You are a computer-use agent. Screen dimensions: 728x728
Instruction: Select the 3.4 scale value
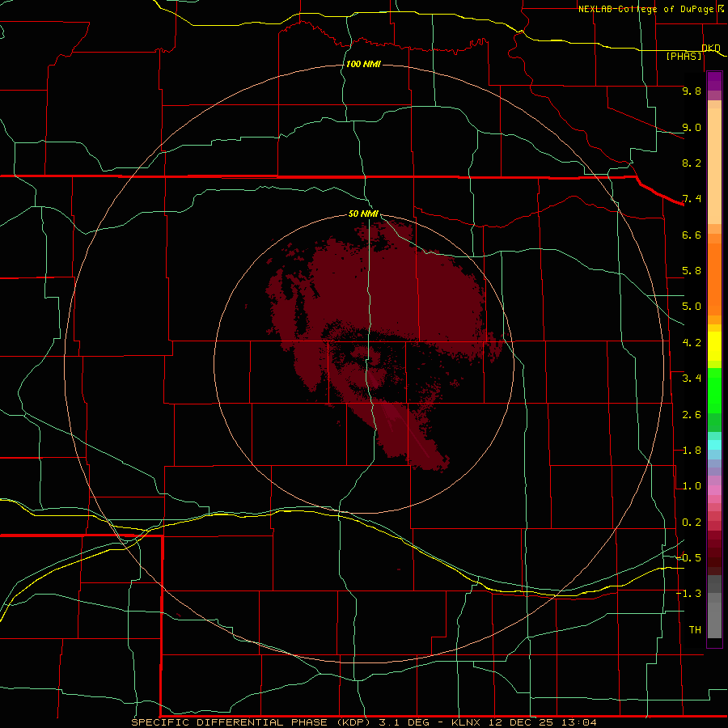tap(692, 379)
